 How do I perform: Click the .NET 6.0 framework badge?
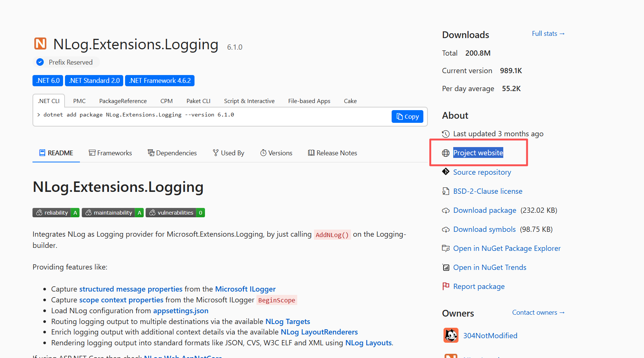coord(48,81)
